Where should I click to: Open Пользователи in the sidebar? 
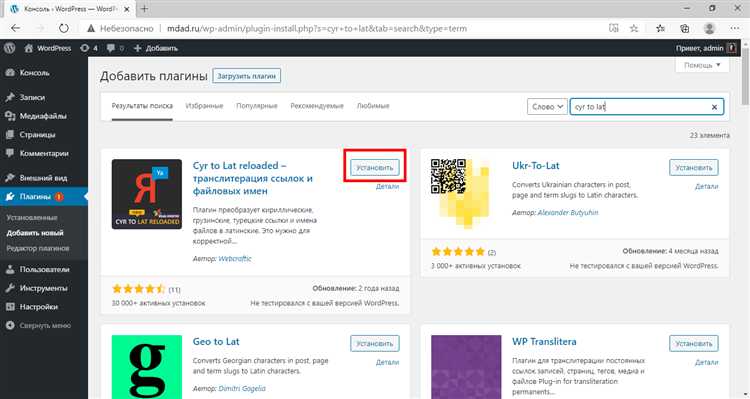click(44, 269)
